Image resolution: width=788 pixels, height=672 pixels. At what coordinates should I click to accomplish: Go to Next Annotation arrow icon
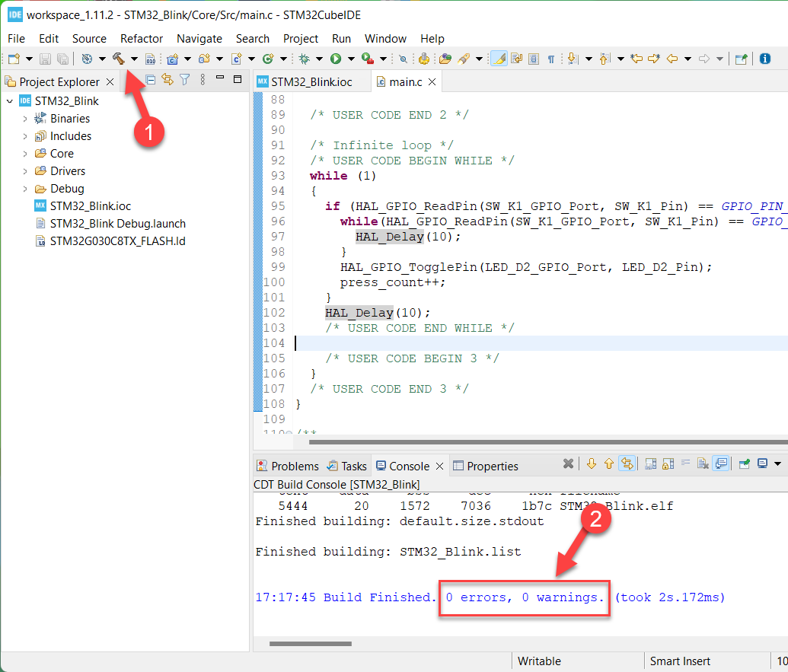click(x=573, y=59)
